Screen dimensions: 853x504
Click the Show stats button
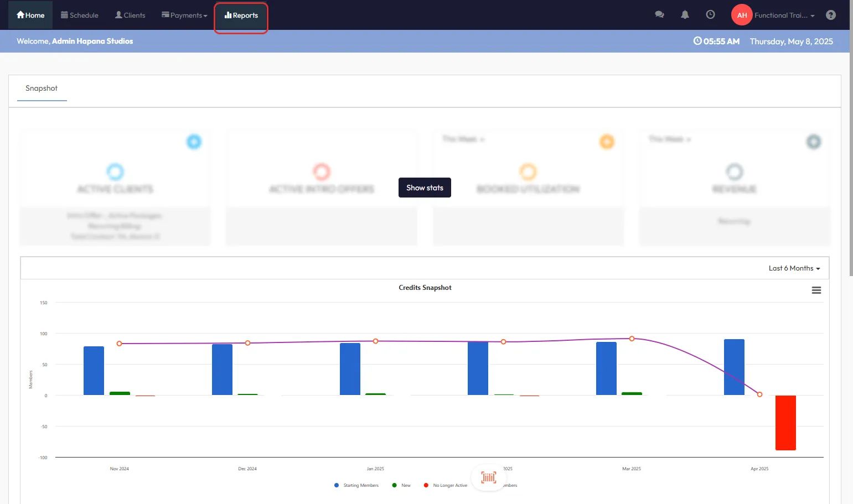point(425,188)
